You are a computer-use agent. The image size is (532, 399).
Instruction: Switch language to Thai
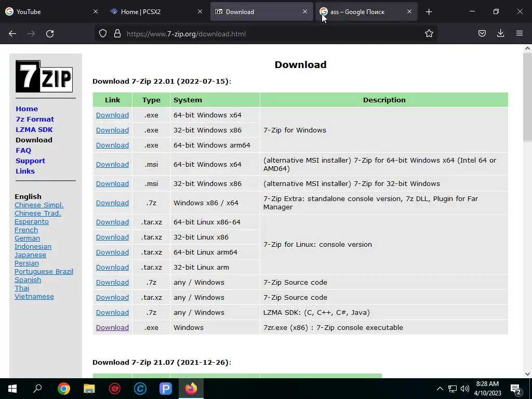pos(22,288)
